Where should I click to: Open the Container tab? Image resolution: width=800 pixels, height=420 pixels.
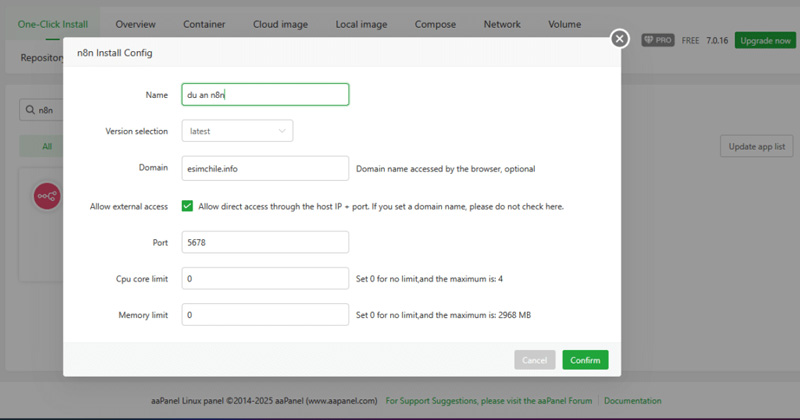[x=204, y=24]
